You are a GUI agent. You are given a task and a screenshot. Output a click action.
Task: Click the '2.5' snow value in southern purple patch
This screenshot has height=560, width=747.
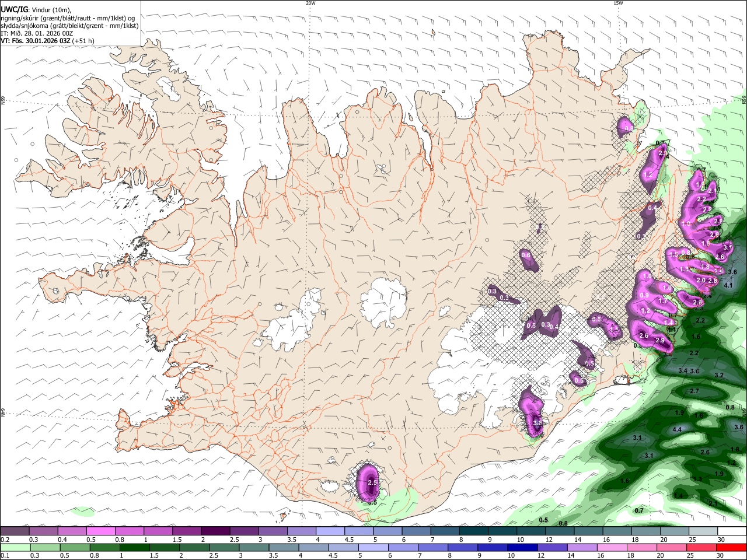[x=372, y=484]
